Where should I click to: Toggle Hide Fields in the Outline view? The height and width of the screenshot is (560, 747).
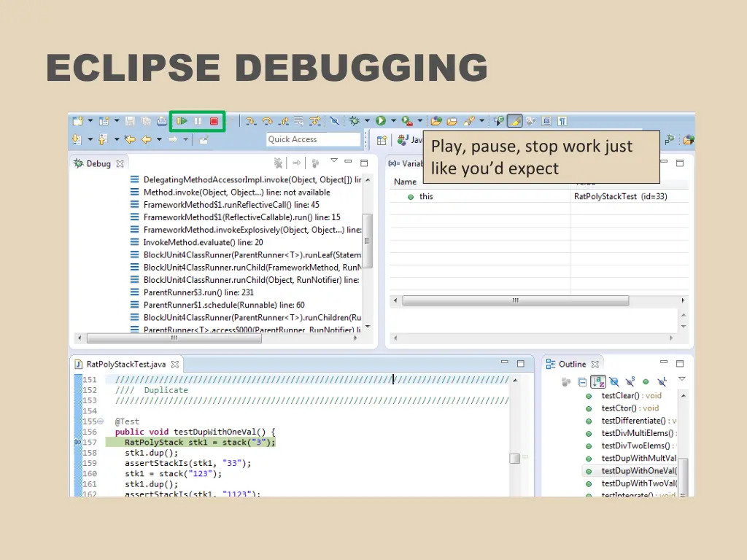tap(614, 381)
